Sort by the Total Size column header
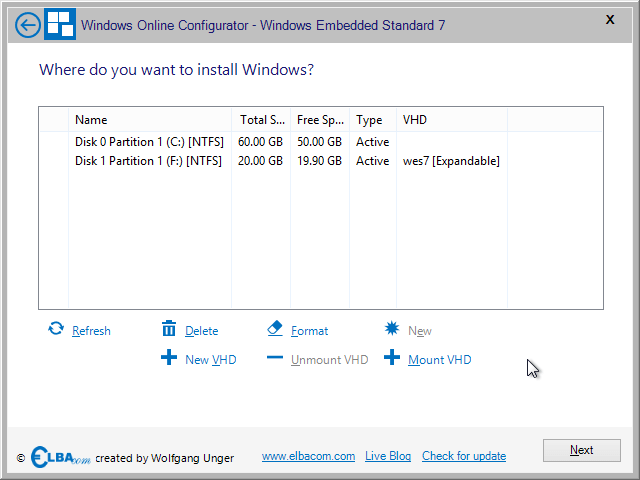 click(x=261, y=120)
